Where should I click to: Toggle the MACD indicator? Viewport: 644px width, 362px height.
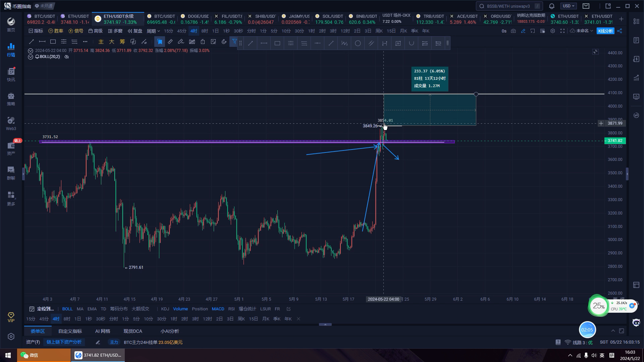point(218,309)
